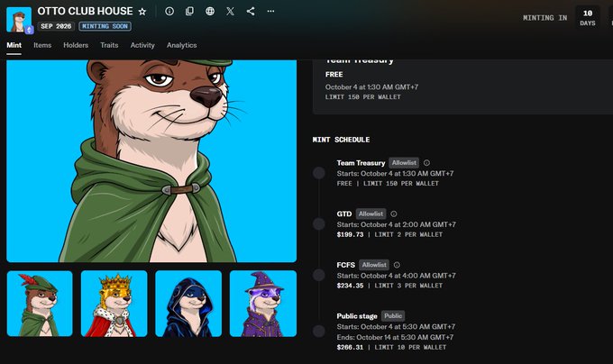Favorite Otto Club House with star icon

(x=142, y=12)
